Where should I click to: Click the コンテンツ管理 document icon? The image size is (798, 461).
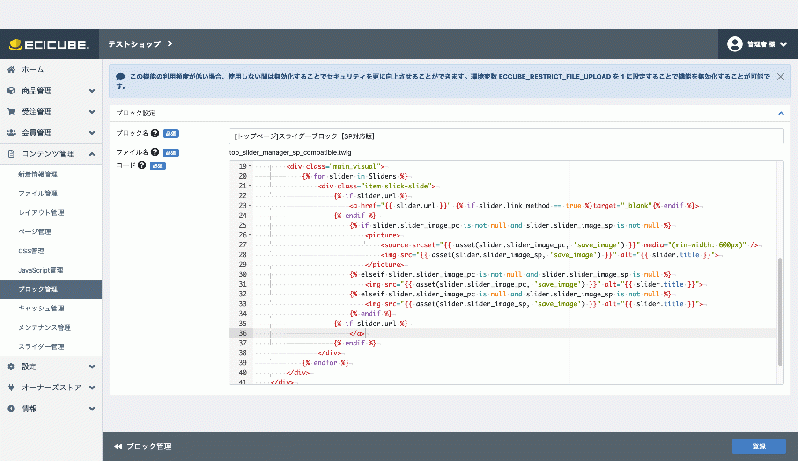(x=11, y=154)
